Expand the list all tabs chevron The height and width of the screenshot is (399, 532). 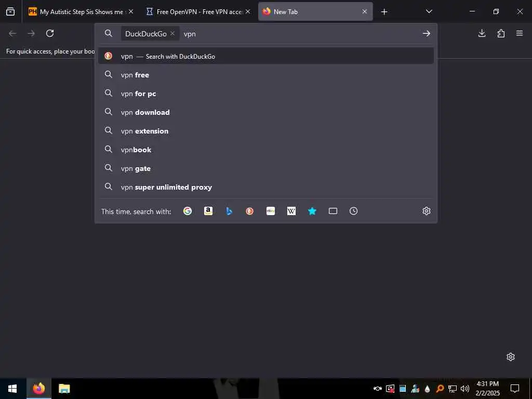tap(429, 11)
